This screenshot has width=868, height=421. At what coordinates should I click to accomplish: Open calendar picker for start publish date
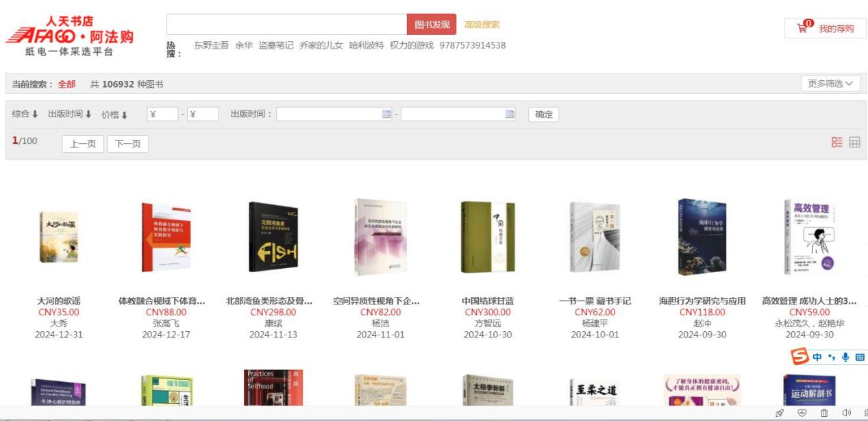386,114
